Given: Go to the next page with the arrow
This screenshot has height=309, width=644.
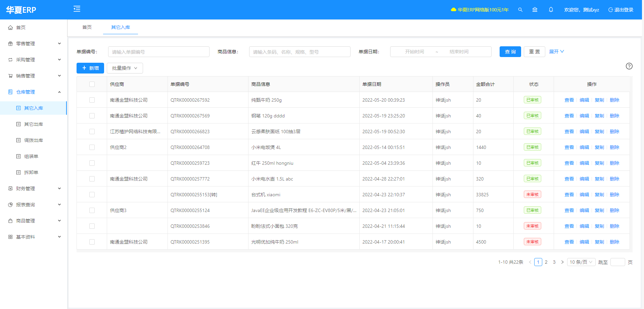Looking at the screenshot, I should [x=562, y=262].
